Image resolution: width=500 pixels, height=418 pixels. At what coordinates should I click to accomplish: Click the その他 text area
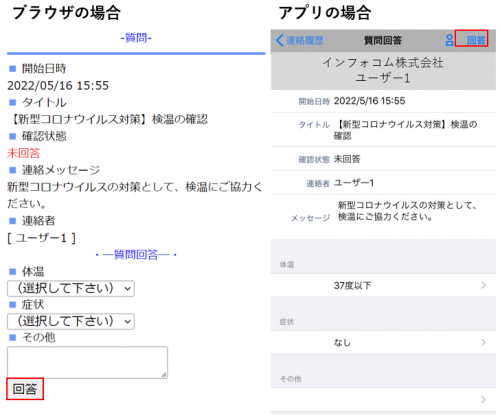pos(87,362)
